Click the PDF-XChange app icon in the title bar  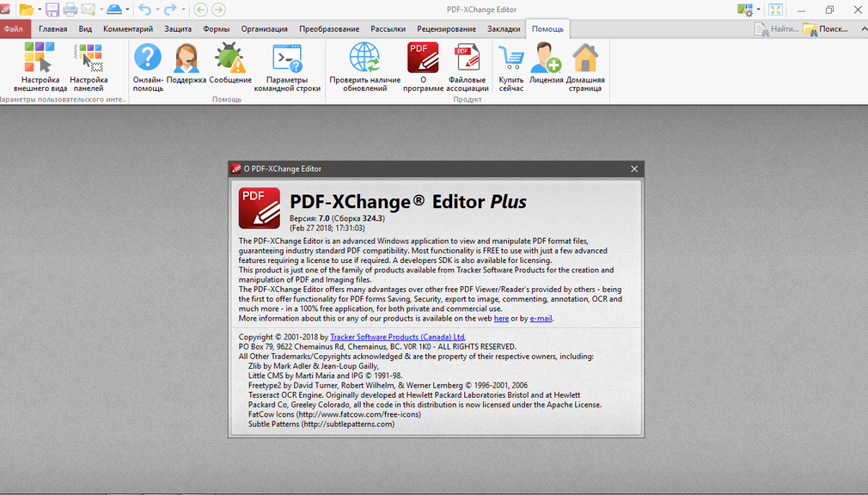coord(5,9)
